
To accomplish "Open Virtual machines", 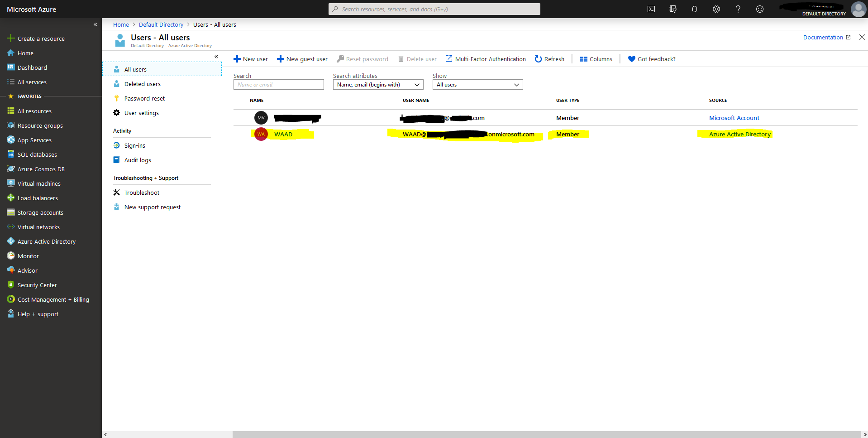I will [x=34, y=183].
